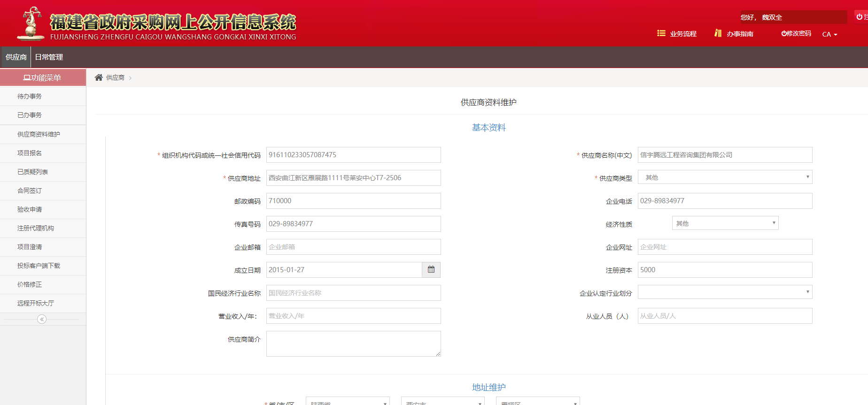Click the 组织机构代码 input field
Viewport: 868px width, 405px height.
(x=353, y=155)
